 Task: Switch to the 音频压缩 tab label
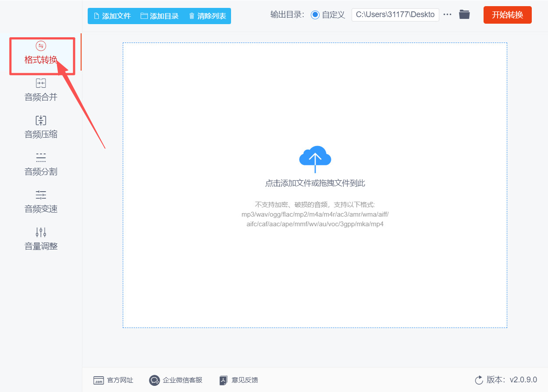[x=41, y=135]
